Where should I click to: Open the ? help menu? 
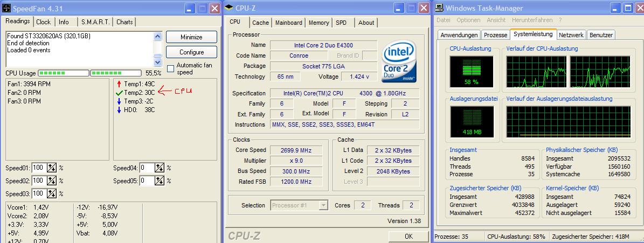(x=560, y=20)
